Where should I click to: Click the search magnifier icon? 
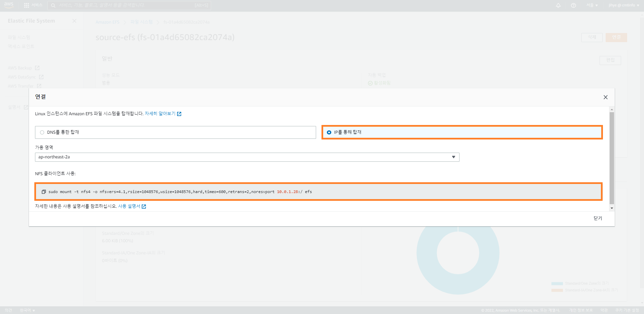pos(53,5)
